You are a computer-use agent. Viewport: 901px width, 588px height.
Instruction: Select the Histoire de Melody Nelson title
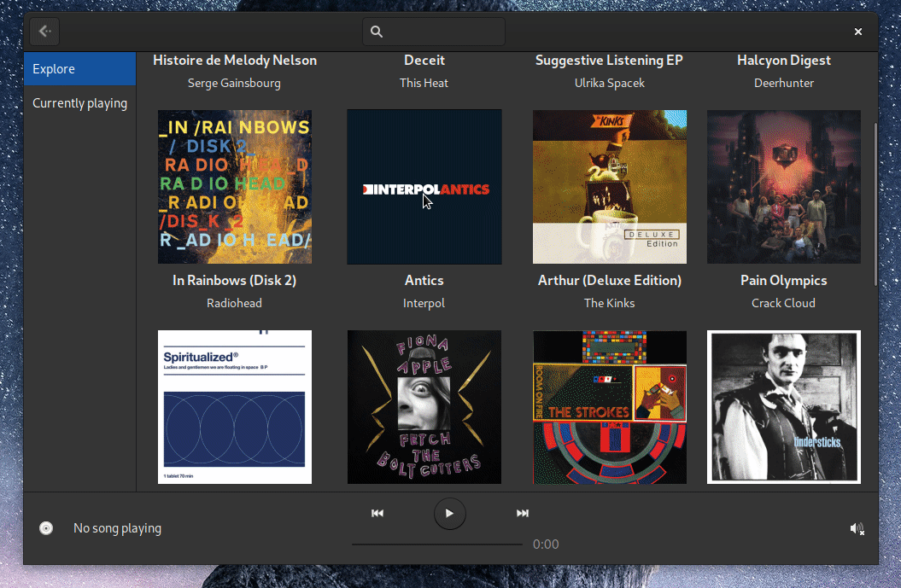[235, 61]
